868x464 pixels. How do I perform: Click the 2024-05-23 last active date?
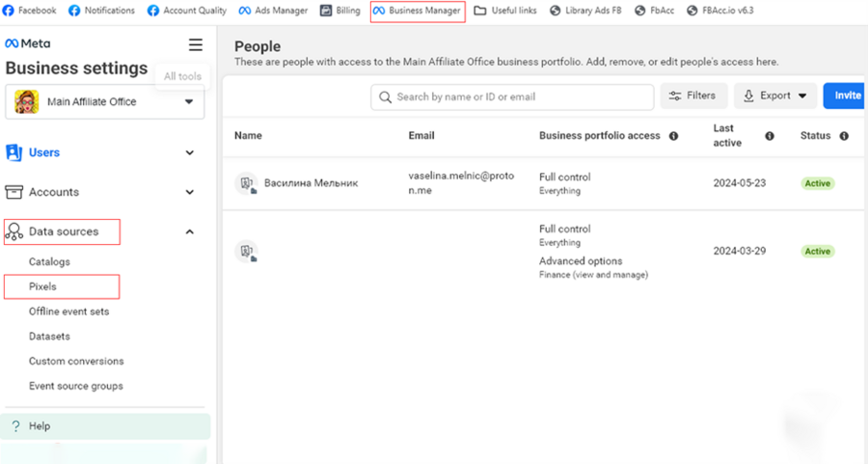(740, 182)
